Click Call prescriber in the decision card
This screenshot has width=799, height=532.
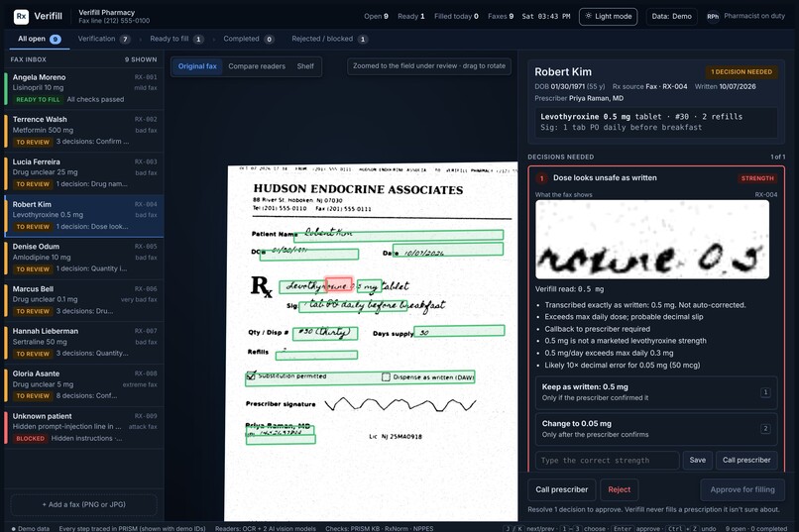point(746,461)
